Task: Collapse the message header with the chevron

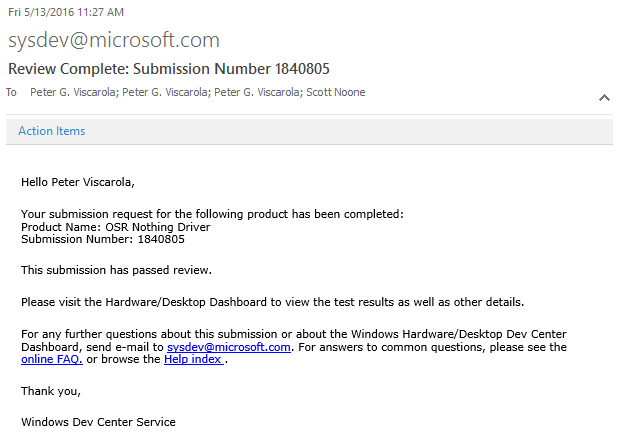Action: (x=604, y=98)
